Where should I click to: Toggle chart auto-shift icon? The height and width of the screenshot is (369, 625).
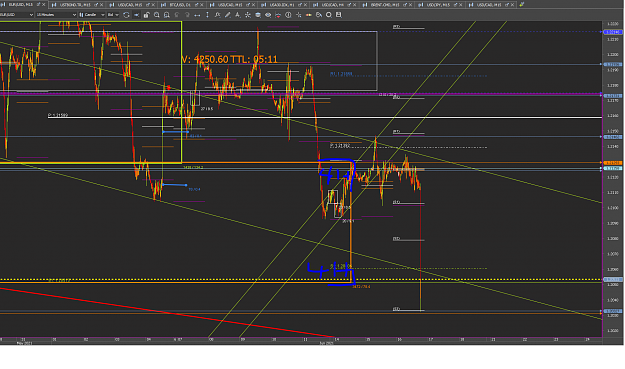pos(136,15)
